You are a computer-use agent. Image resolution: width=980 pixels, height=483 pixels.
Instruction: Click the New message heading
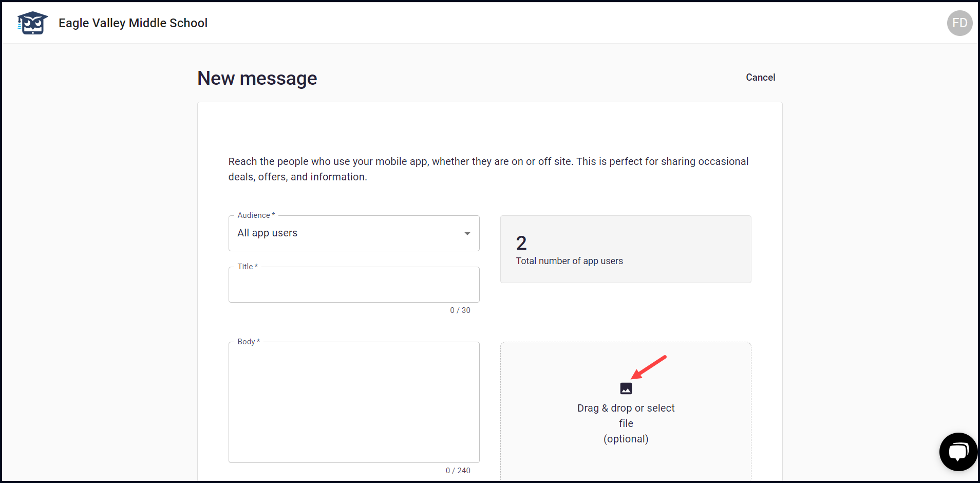tap(257, 78)
